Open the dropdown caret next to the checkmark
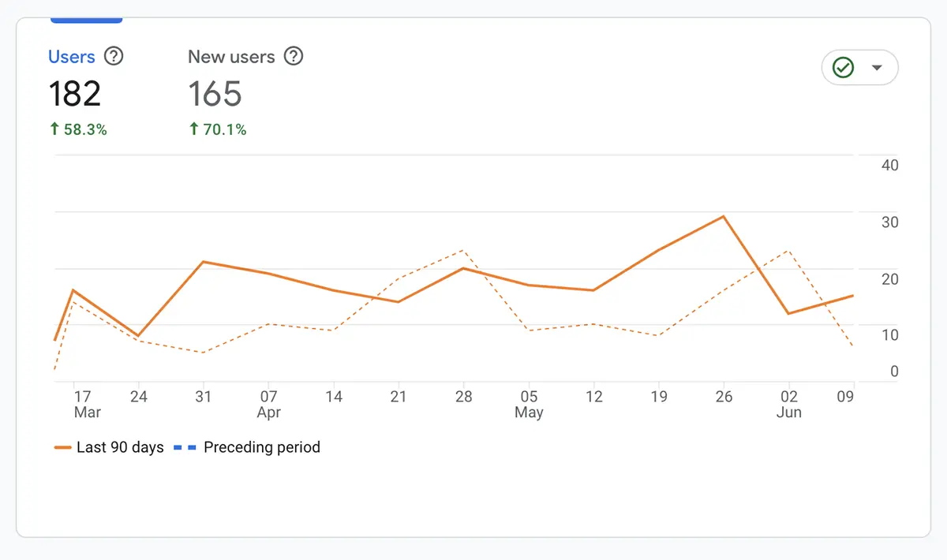The width and height of the screenshot is (947, 560). point(876,68)
